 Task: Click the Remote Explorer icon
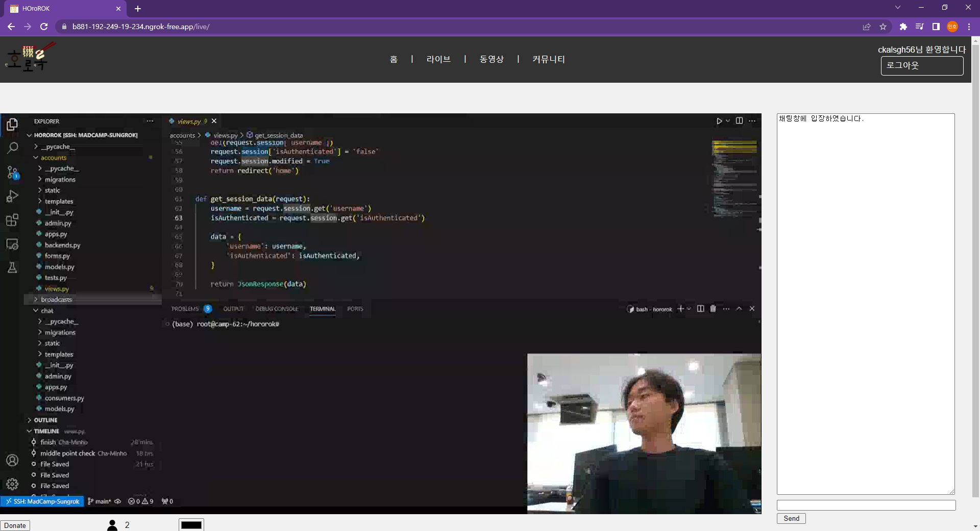pos(12,244)
